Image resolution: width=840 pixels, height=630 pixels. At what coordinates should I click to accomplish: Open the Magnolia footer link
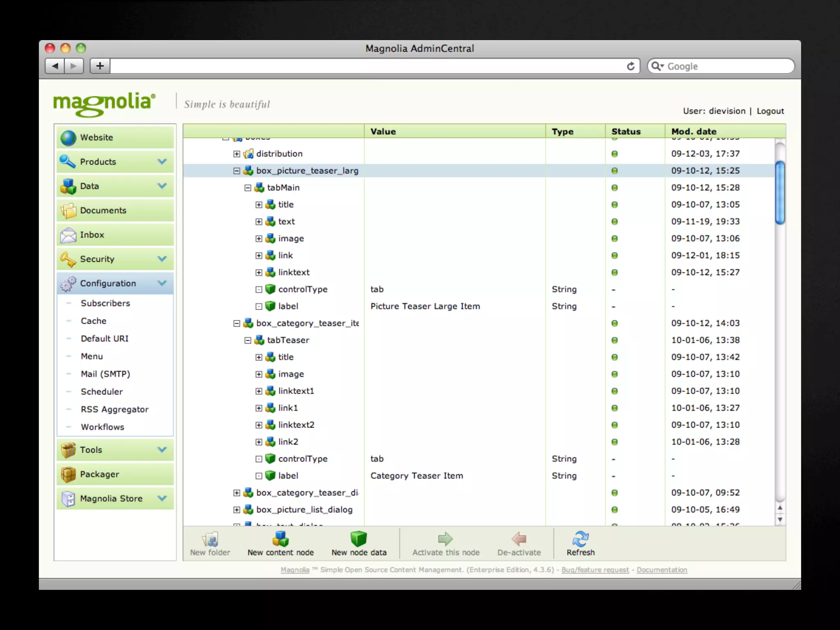click(295, 570)
